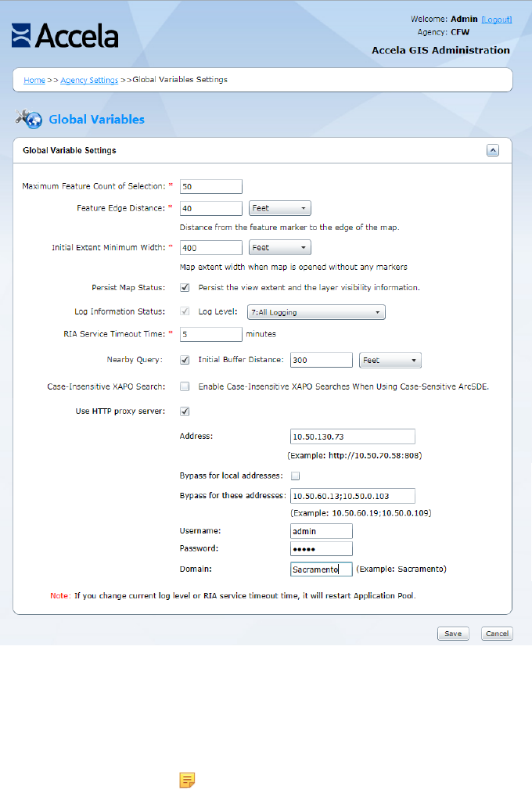Collapse the Global Variable Settings panel

[492, 150]
